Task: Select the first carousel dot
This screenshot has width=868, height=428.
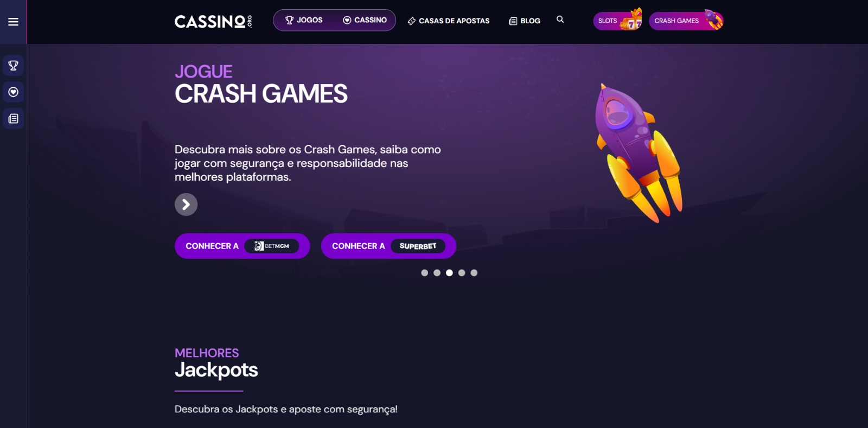Action: (425, 273)
